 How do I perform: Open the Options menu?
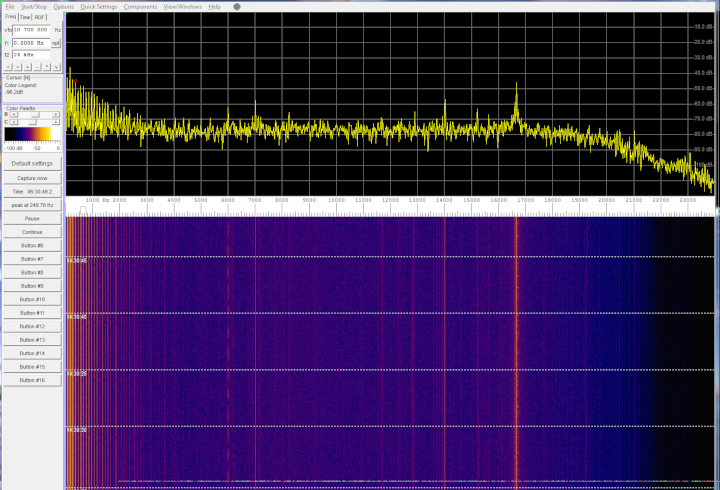pyautogui.click(x=63, y=7)
